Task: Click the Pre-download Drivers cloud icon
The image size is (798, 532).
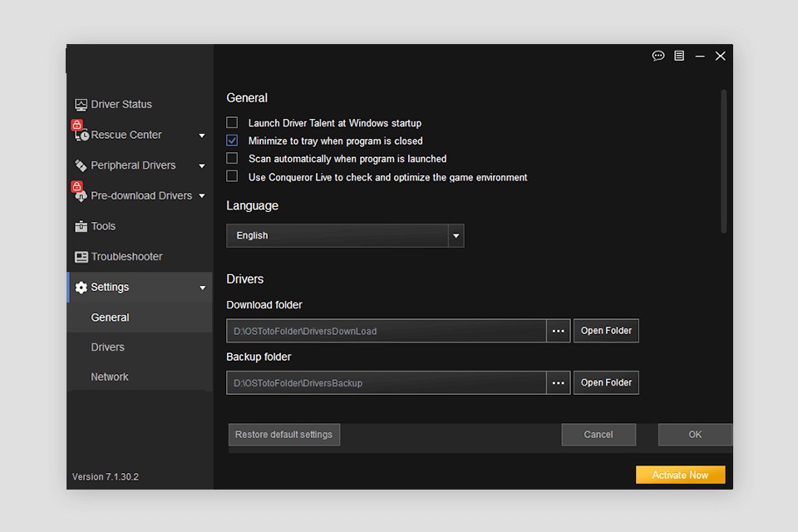Action: click(x=81, y=195)
